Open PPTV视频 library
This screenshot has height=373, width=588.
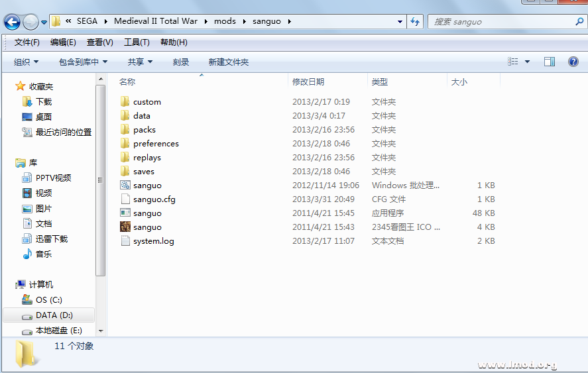point(53,178)
